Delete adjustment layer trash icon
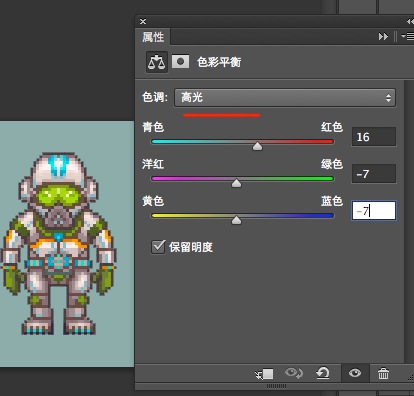Screen dimensions: 414x396 pyautogui.click(x=383, y=373)
